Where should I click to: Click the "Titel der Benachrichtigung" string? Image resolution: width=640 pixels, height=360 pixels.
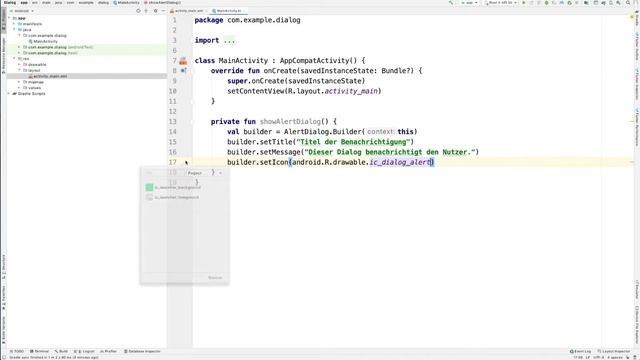click(x=353, y=142)
